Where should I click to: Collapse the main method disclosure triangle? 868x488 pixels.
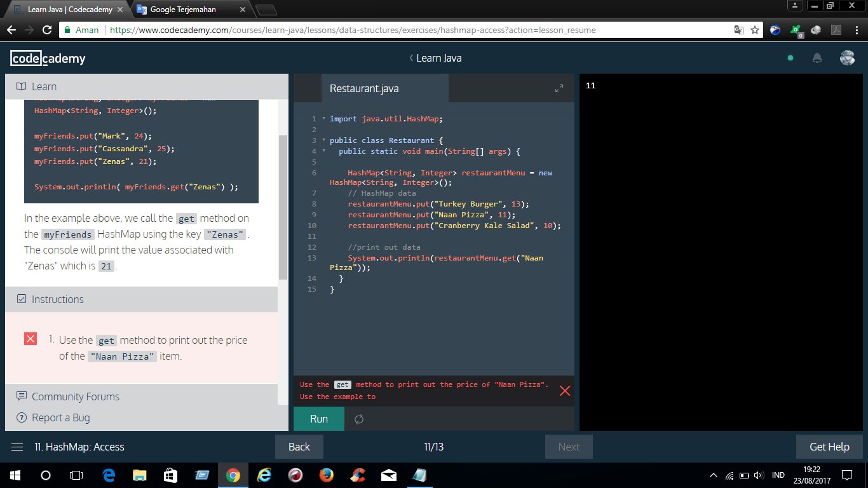tap(323, 151)
